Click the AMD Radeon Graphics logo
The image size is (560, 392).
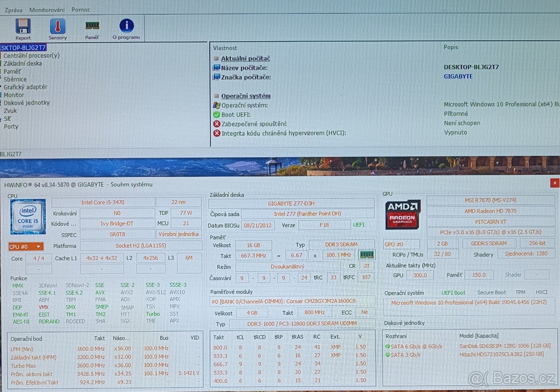click(x=403, y=215)
